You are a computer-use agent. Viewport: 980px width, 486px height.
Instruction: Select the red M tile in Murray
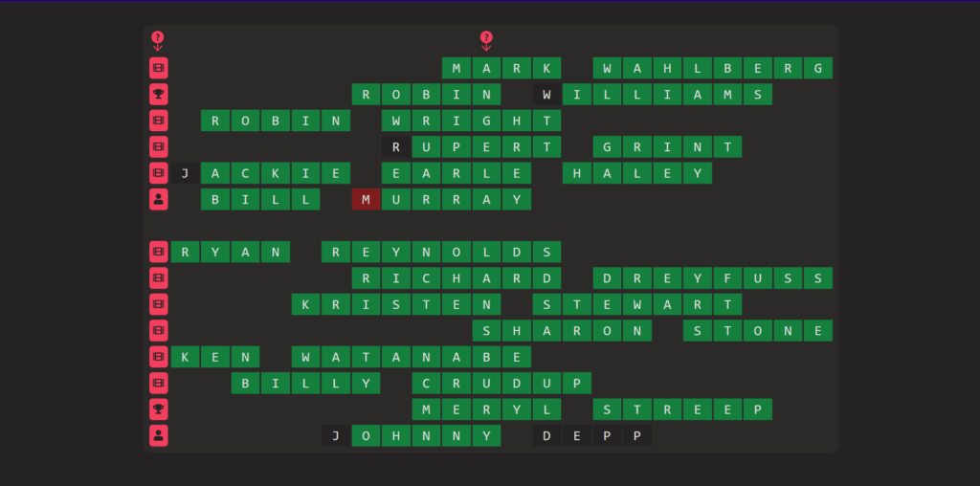click(x=366, y=199)
